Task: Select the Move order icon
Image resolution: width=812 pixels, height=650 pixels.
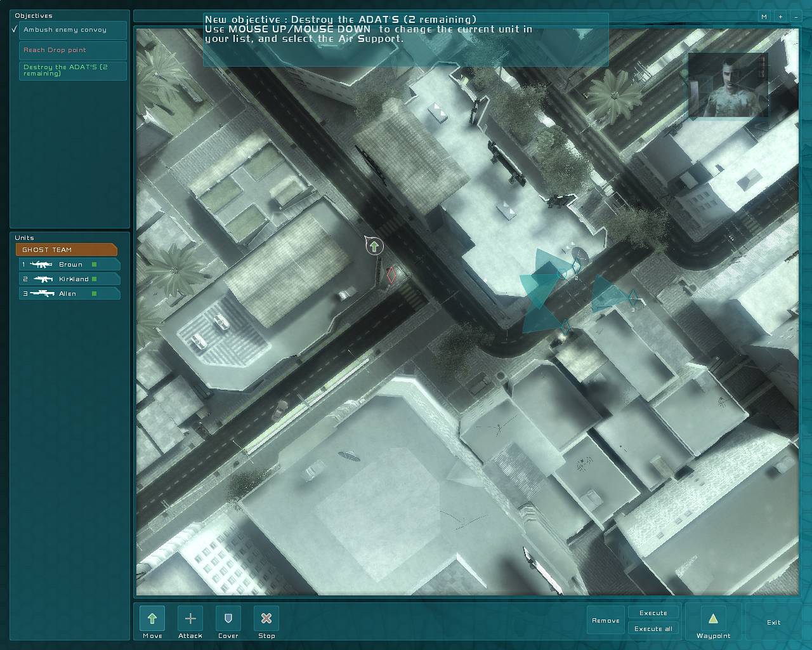Action: (152, 619)
